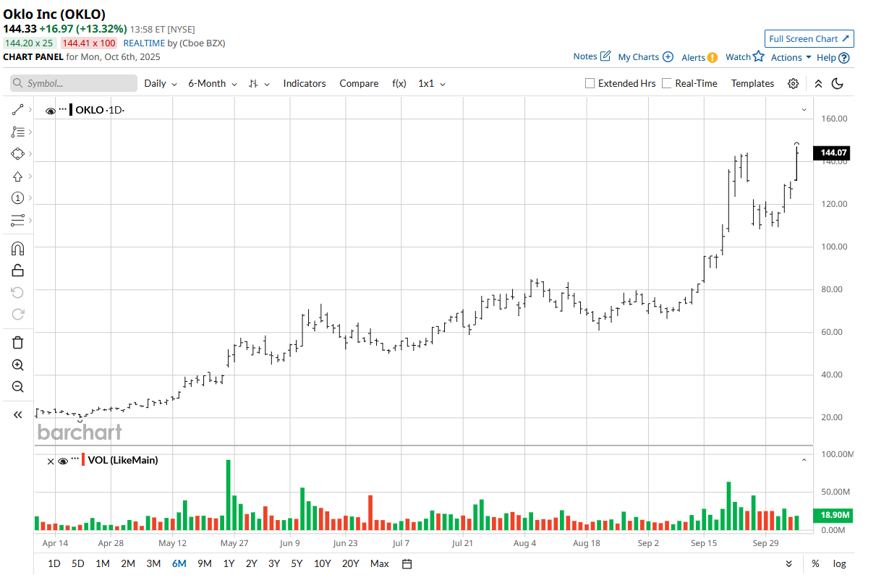The width and height of the screenshot is (876, 588).
Task: Expand the bottom toolbar double chevron
Action: [x=788, y=564]
